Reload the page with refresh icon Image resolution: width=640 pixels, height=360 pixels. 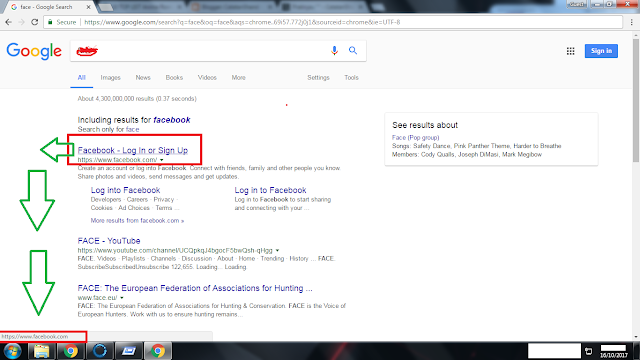[35, 22]
